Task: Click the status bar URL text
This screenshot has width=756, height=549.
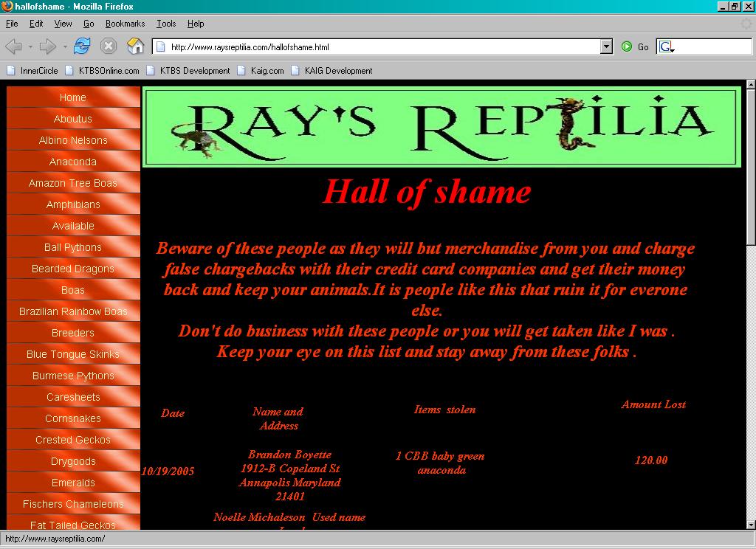Action: coord(55,539)
